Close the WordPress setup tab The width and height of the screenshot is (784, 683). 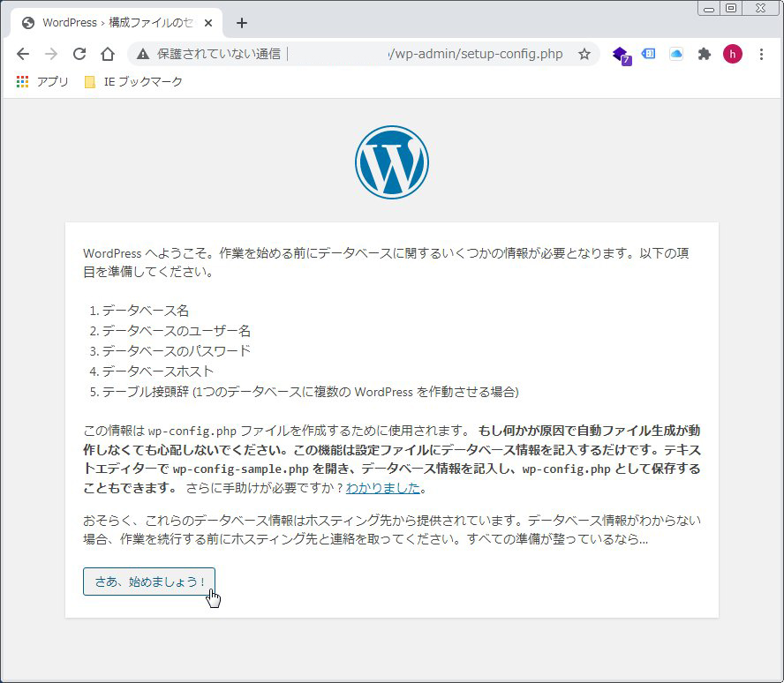point(208,23)
